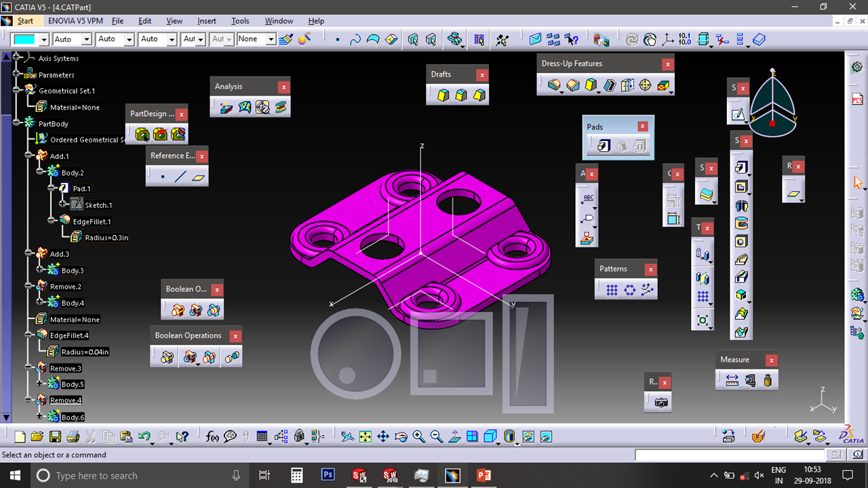This screenshot has width=868, height=488.
Task: Close the Dress-Up Features toolbar
Action: coord(668,64)
